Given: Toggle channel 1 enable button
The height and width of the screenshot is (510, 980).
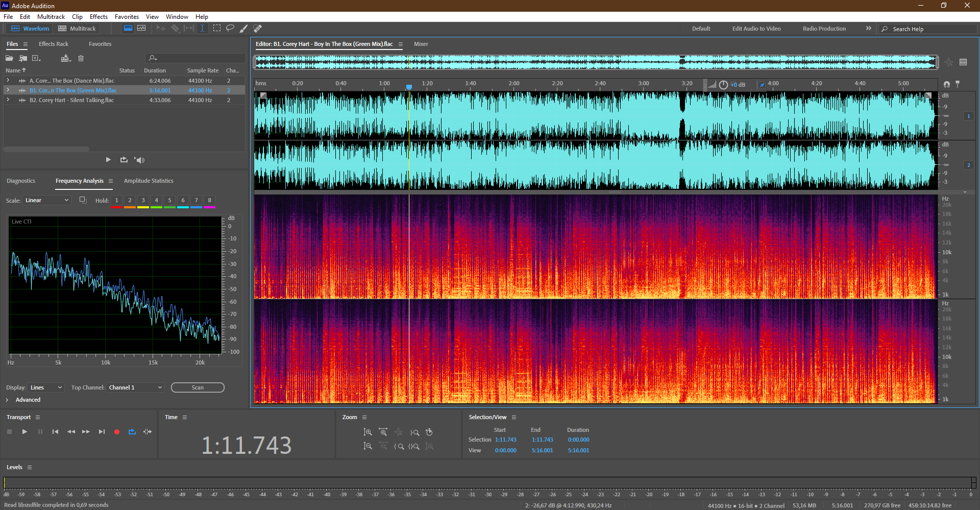Looking at the screenshot, I should point(968,116).
